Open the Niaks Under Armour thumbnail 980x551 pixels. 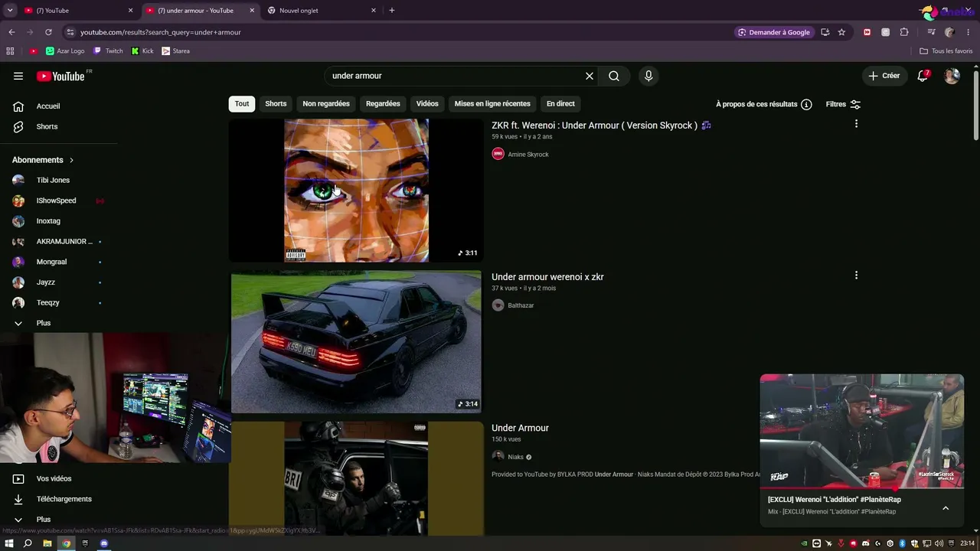coord(356,479)
